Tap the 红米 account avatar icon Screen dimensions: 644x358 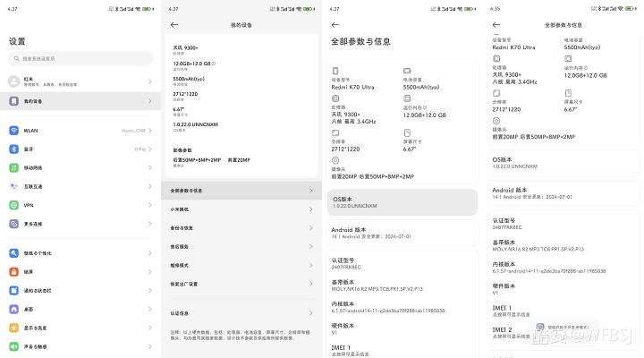click(14, 81)
